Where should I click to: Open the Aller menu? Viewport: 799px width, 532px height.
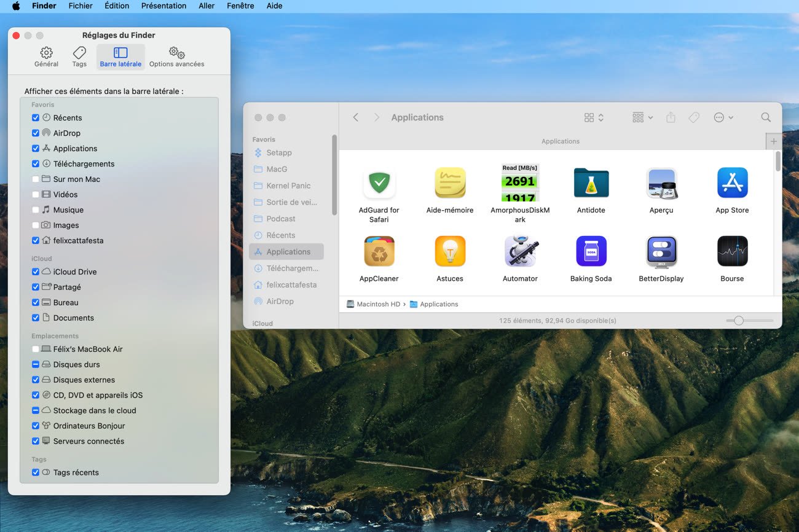tap(207, 6)
